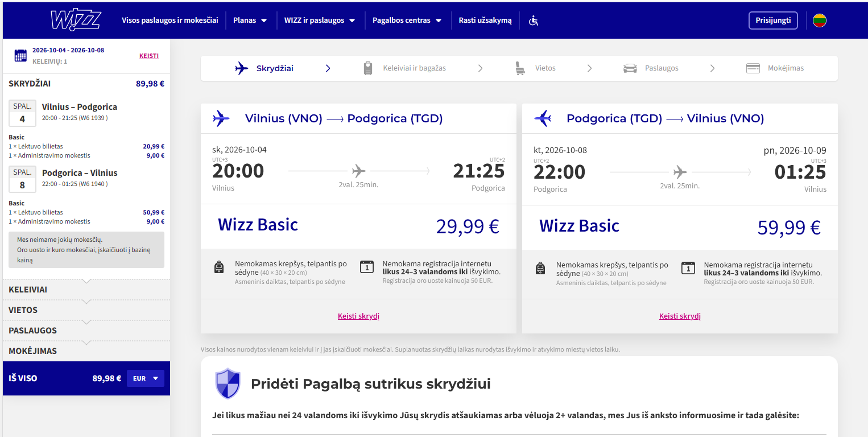The image size is (868, 437).
Task: Select the Skrydžiai step tab
Action: coord(264,68)
